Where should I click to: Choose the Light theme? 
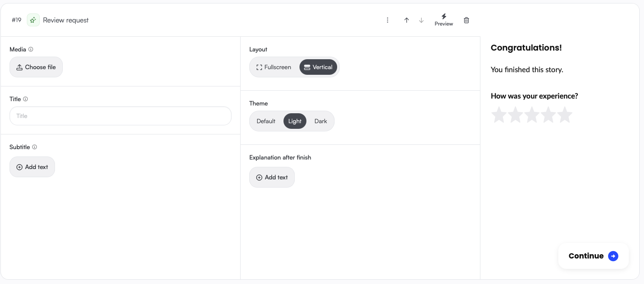[295, 121]
